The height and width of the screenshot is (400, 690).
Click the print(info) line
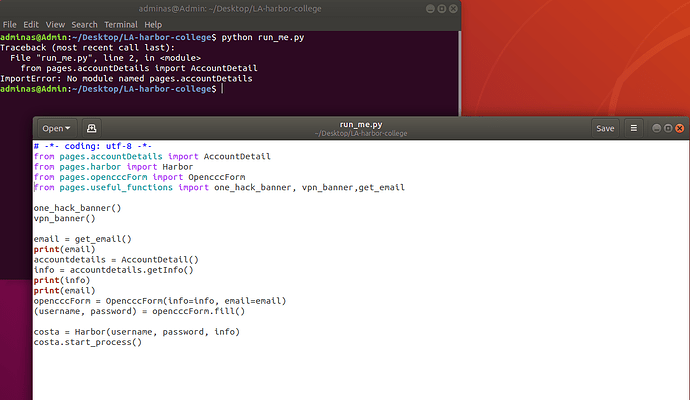62,280
